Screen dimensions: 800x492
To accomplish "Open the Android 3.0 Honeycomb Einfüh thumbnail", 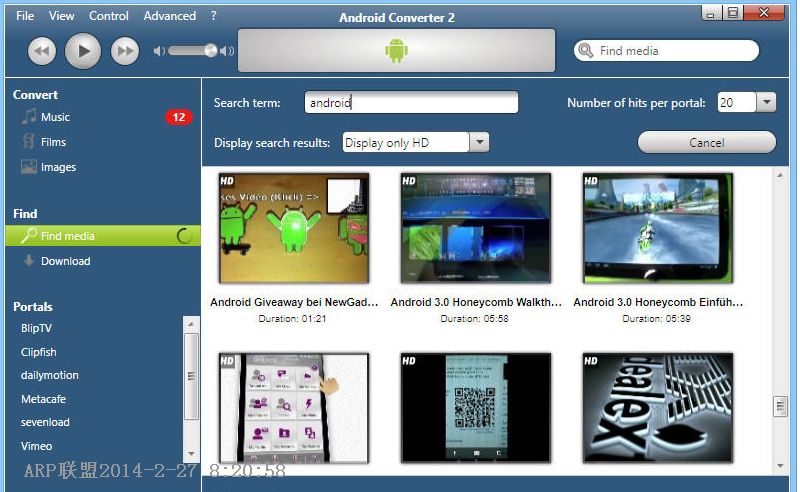I will [658, 228].
